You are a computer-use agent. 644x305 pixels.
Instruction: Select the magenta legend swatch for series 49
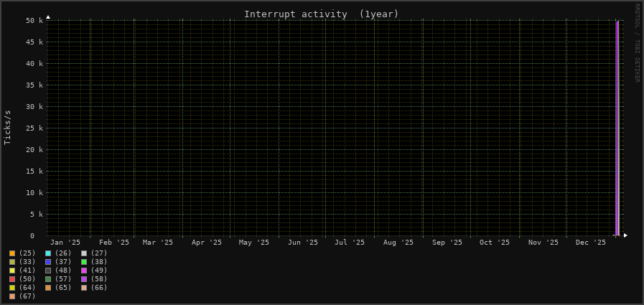tap(84, 271)
